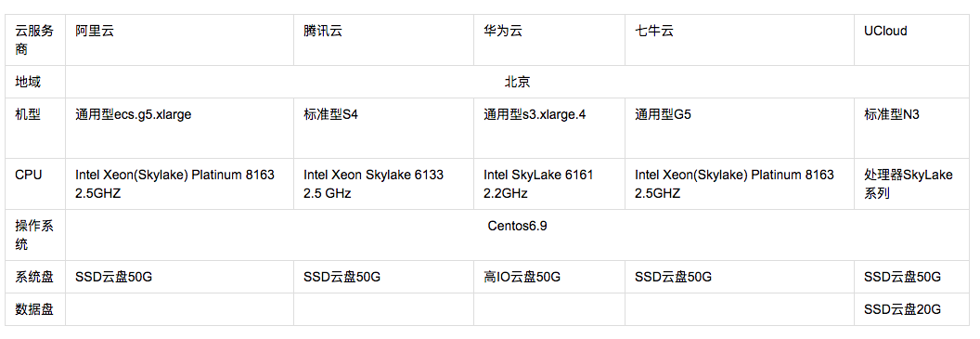Click the 处理器SkyLake系列 cell
The width and height of the screenshot is (980, 339).
pos(912,184)
